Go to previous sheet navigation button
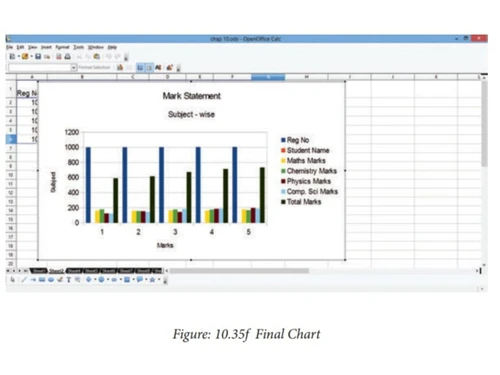500x375 pixels. coord(14,271)
